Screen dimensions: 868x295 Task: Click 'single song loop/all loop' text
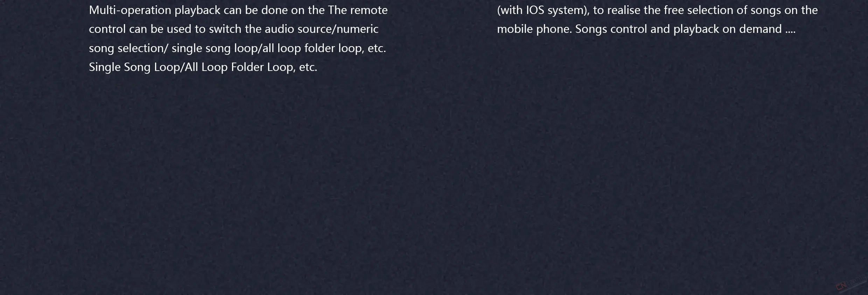[x=236, y=48]
